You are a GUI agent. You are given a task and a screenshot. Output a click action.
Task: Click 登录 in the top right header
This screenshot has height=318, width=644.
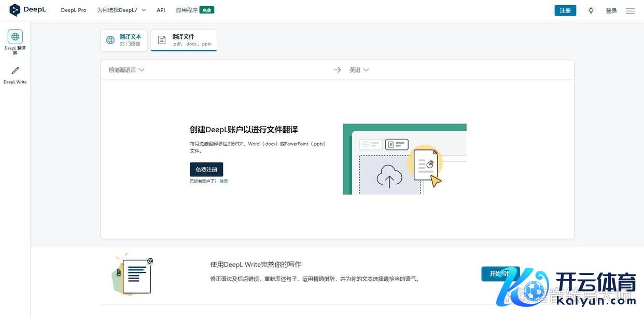point(611,11)
